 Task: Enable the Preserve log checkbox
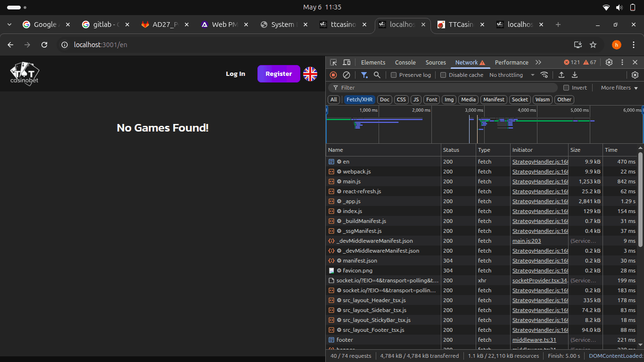click(394, 75)
